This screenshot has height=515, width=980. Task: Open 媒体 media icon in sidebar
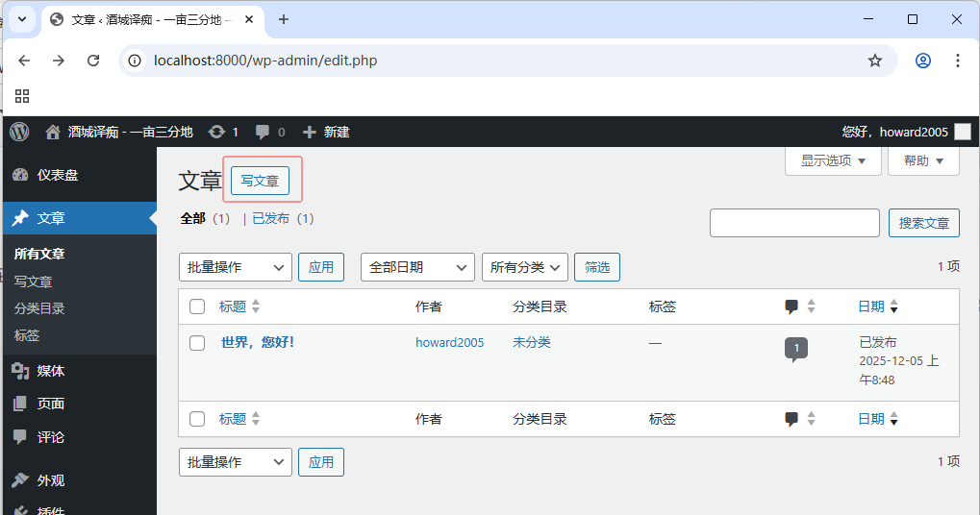point(20,371)
